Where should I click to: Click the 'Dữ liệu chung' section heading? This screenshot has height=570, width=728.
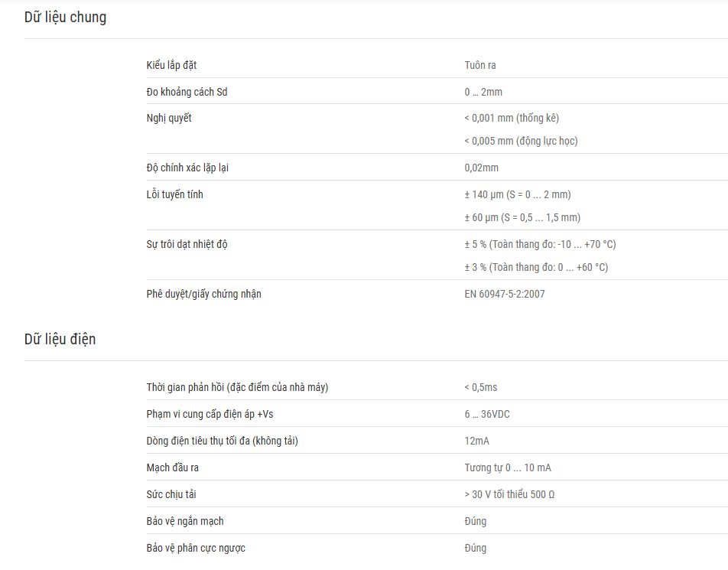pos(65,17)
